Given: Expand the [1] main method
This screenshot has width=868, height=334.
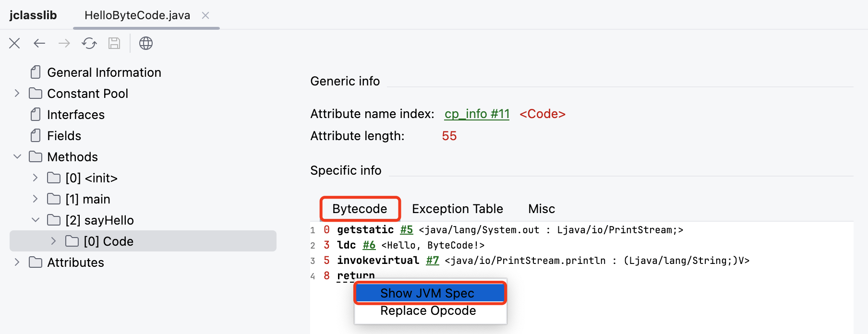Looking at the screenshot, I should point(36,199).
